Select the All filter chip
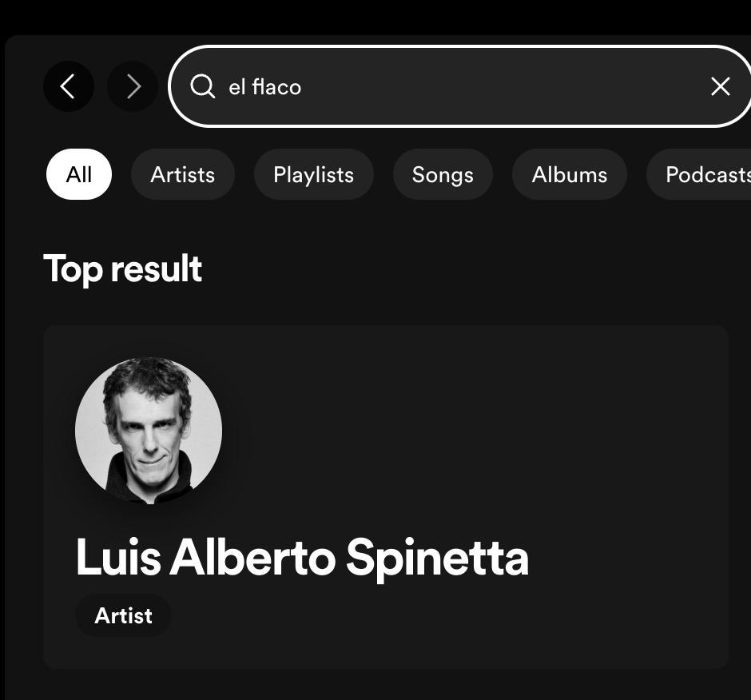This screenshot has width=751, height=700. [79, 174]
